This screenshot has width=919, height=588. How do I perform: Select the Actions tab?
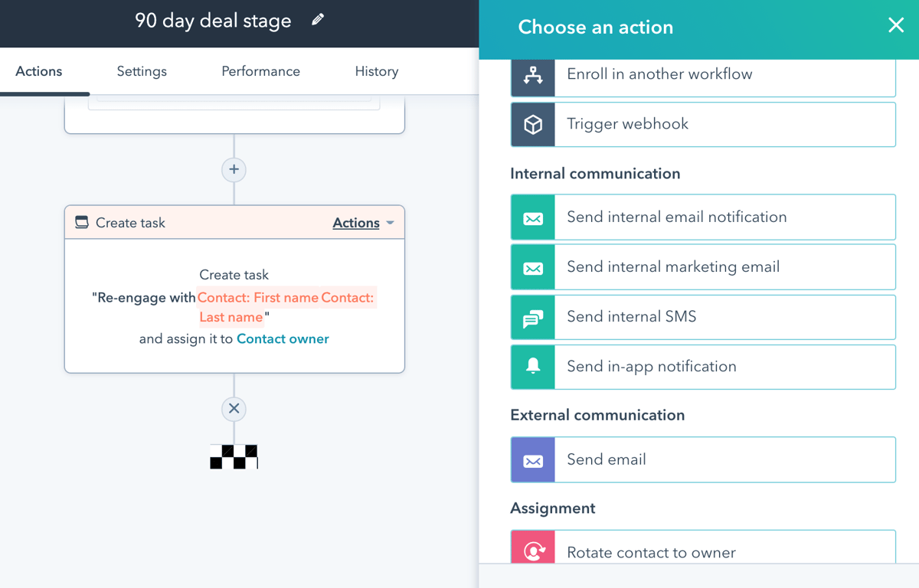38,71
